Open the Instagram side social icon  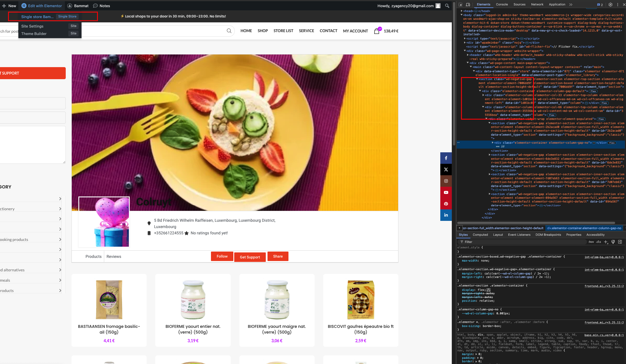pos(446,181)
